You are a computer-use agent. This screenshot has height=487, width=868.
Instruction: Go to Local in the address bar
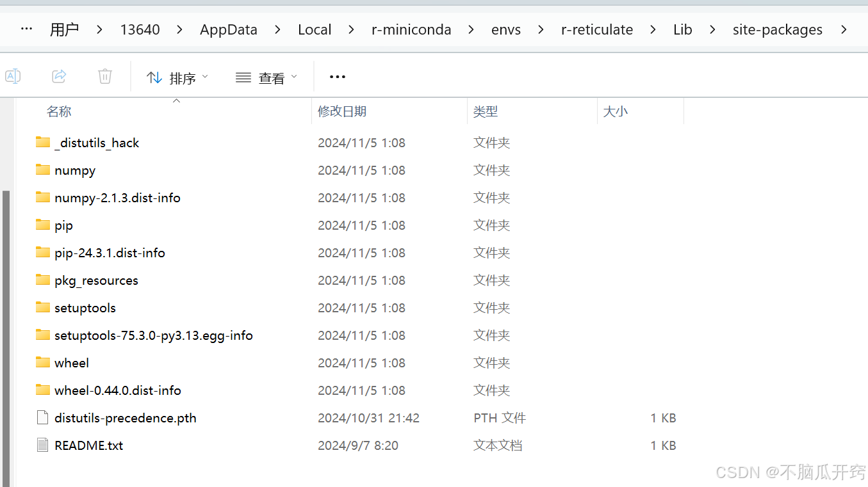pyautogui.click(x=315, y=29)
